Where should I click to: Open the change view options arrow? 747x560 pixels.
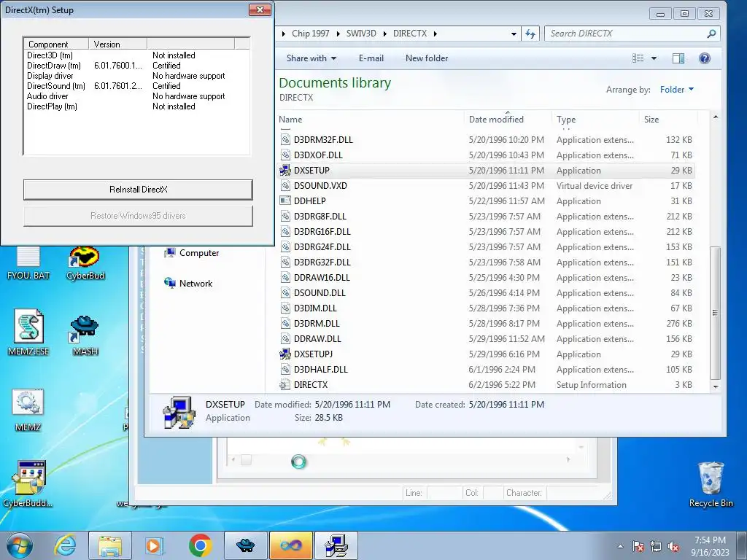point(654,58)
